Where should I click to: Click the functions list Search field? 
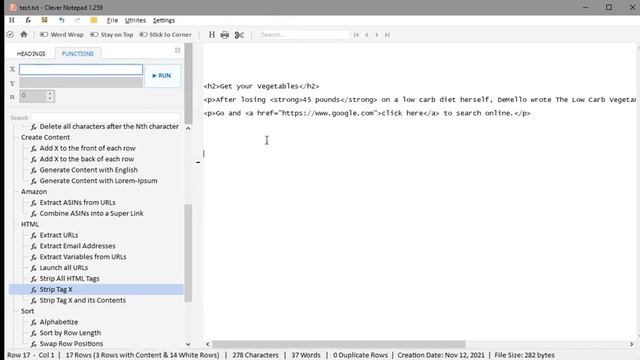pyautogui.click(x=105, y=118)
